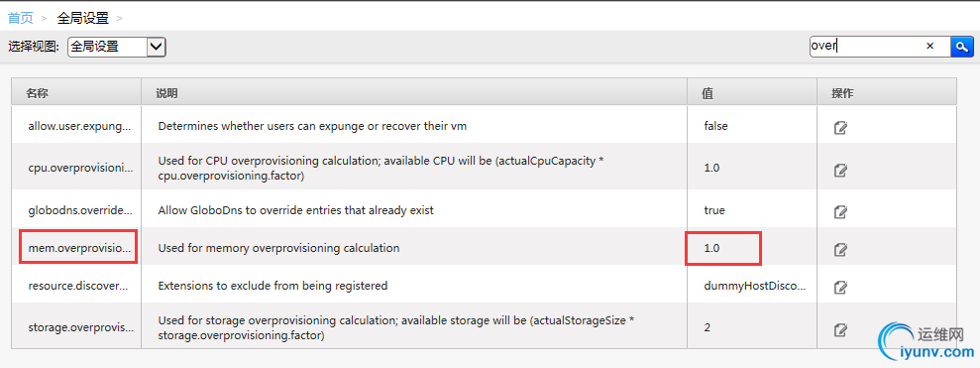Go to 首页 breadcrumb link
This screenshot has height=368, width=980.
20,18
